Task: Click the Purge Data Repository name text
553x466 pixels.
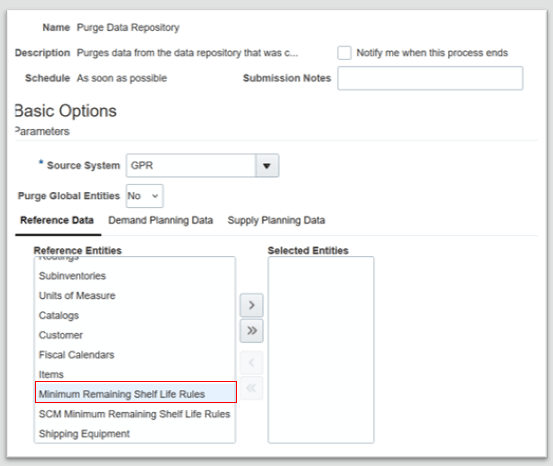Action: click(x=128, y=28)
